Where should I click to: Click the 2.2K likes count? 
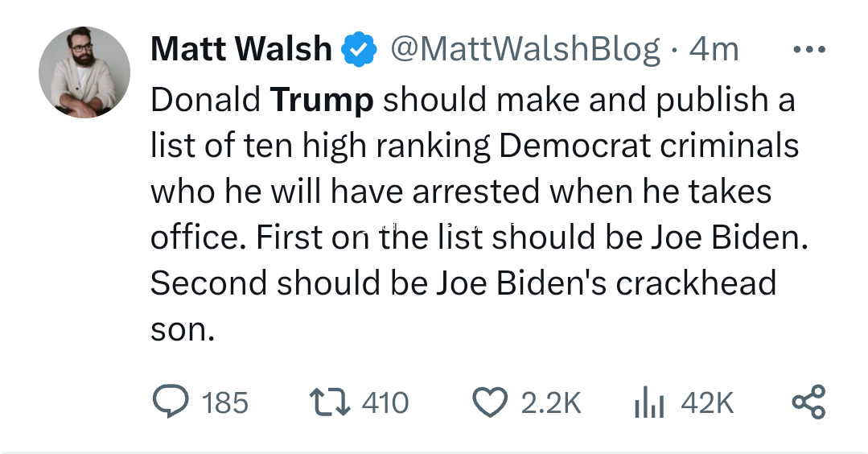pos(551,402)
